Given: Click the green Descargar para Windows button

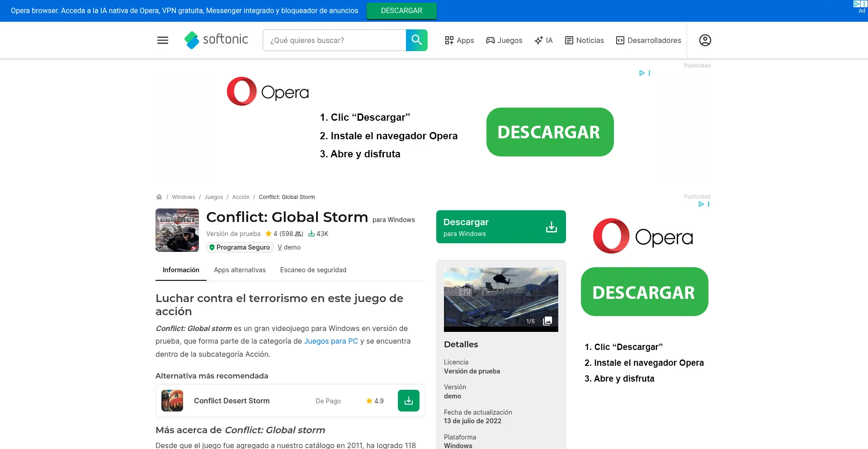Looking at the screenshot, I should click(501, 227).
